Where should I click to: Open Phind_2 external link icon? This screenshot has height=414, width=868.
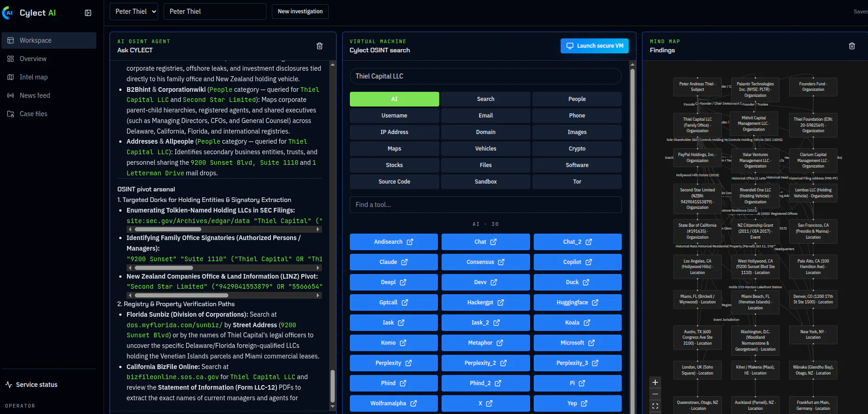coord(498,383)
